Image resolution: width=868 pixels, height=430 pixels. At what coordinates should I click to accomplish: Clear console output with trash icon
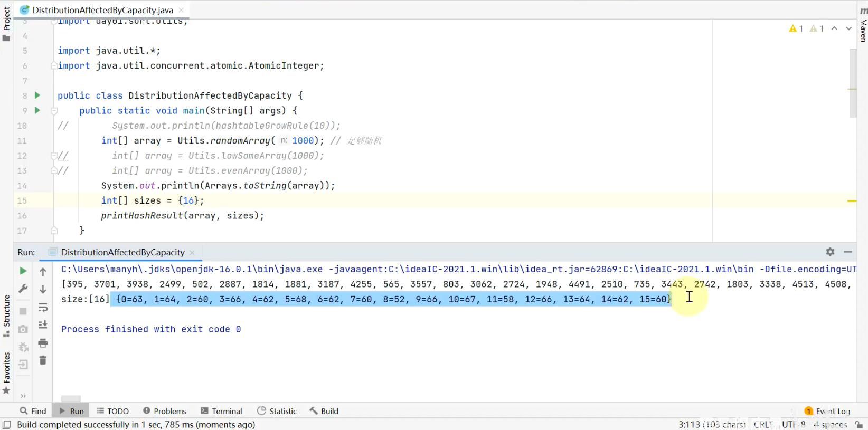[x=43, y=360]
